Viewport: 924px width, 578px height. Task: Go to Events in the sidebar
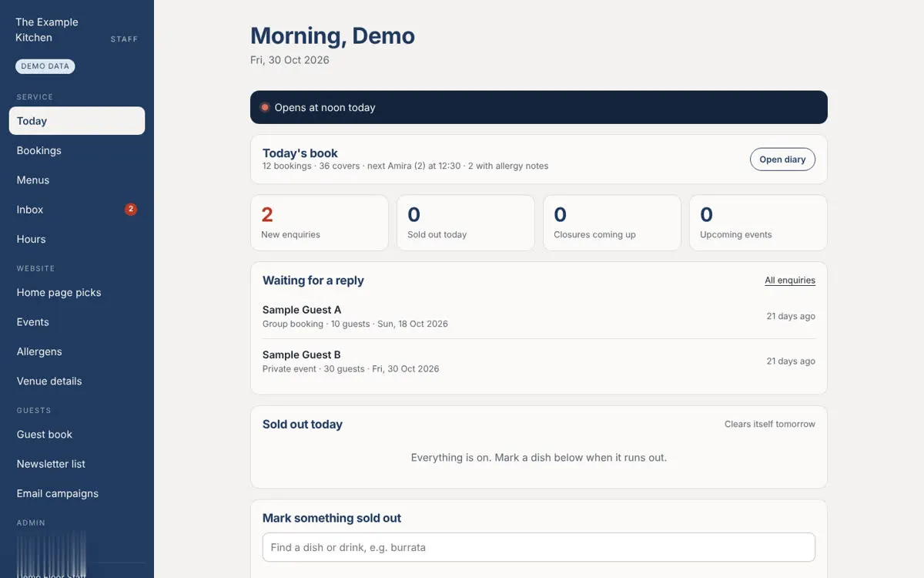pyautogui.click(x=77, y=322)
